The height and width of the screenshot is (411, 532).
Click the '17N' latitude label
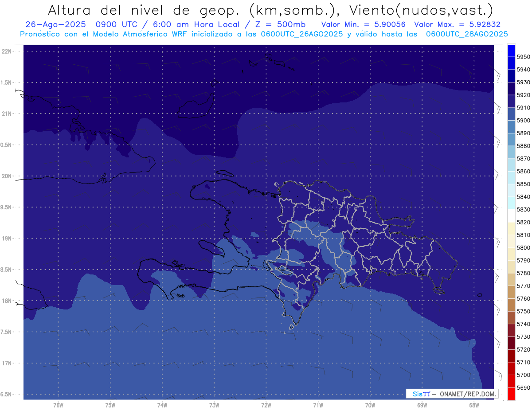7,363
